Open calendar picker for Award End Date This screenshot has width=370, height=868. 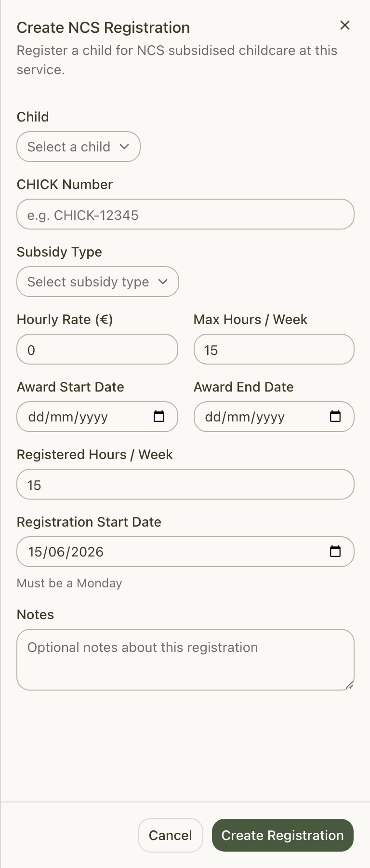(335, 416)
